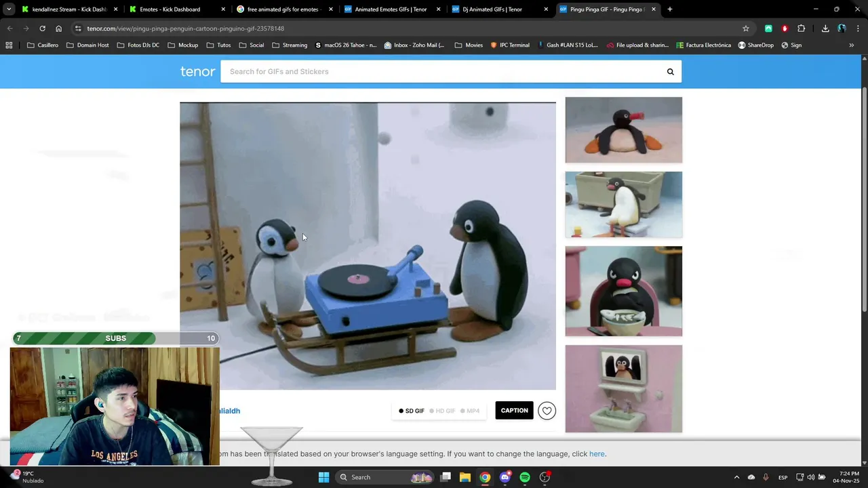
Task: Switch to Emotes - Kick Dashboard tab
Action: (x=176, y=9)
